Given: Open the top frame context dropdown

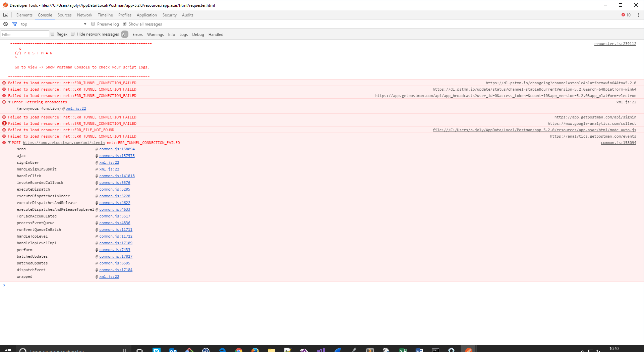Looking at the screenshot, I should (x=85, y=24).
